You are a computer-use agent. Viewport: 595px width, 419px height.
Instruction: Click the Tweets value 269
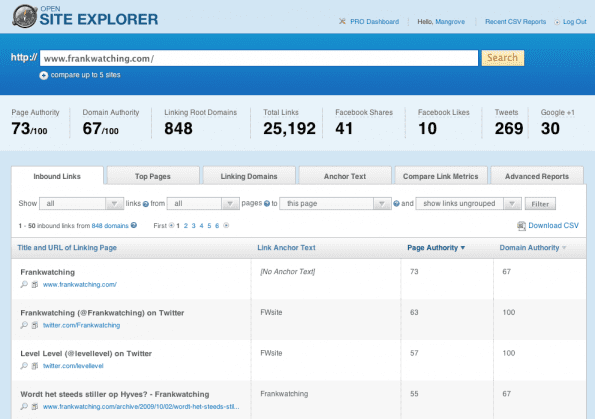[x=509, y=129]
